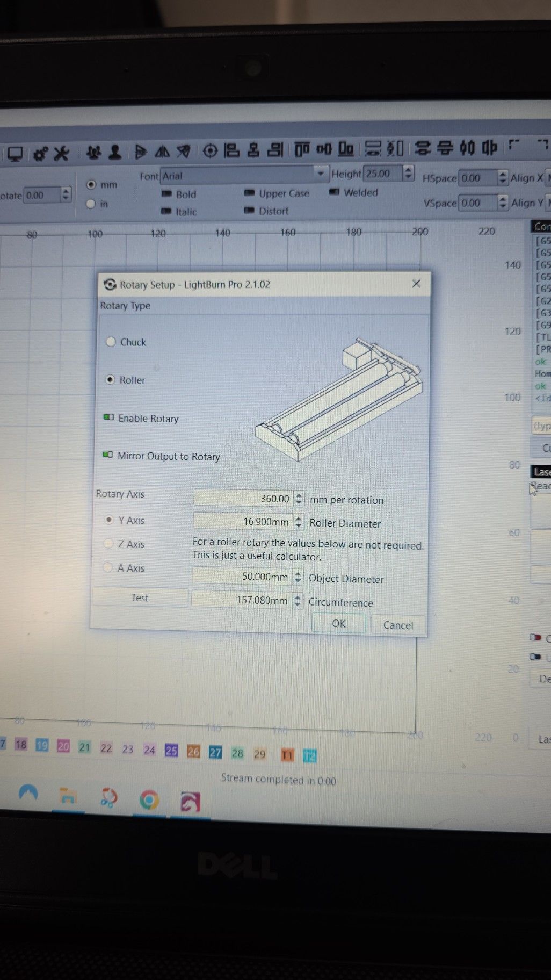Click the LightBurn taskbar icon

(190, 802)
